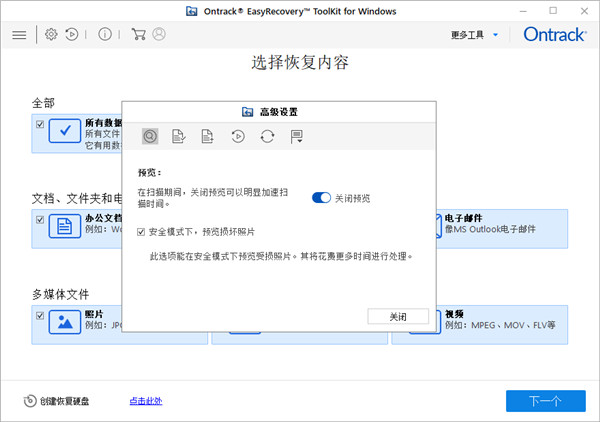Toggle the 所有数据 checkbox
This screenshot has height=422, width=600.
(40, 124)
